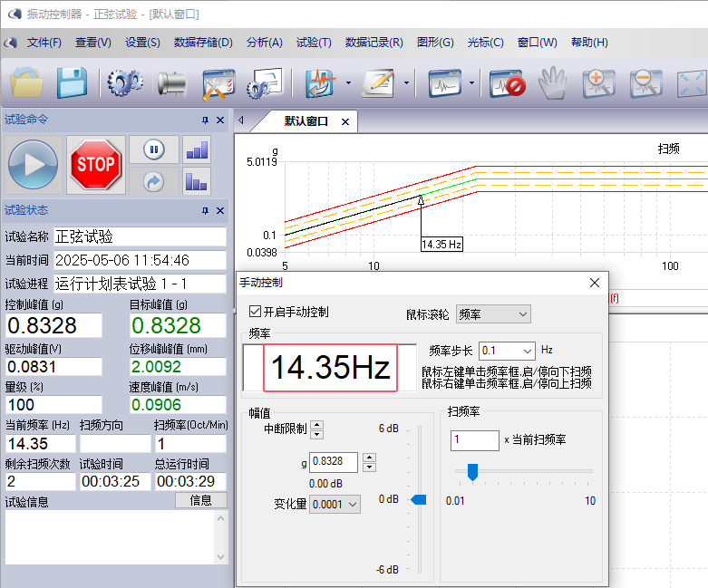The height and width of the screenshot is (588, 708).
Task: Open the 设置(S) menu
Action: click(x=142, y=43)
